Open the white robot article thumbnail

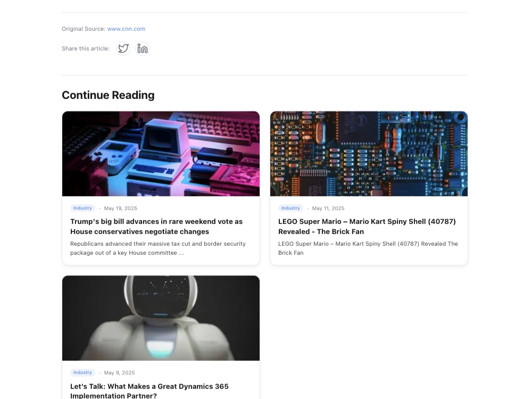(x=161, y=318)
